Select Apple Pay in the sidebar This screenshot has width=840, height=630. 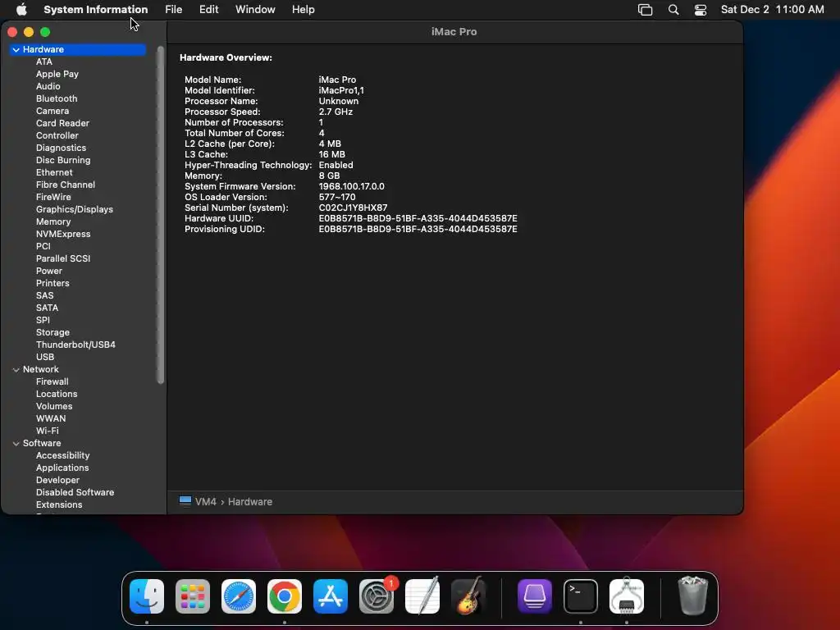[x=57, y=74]
